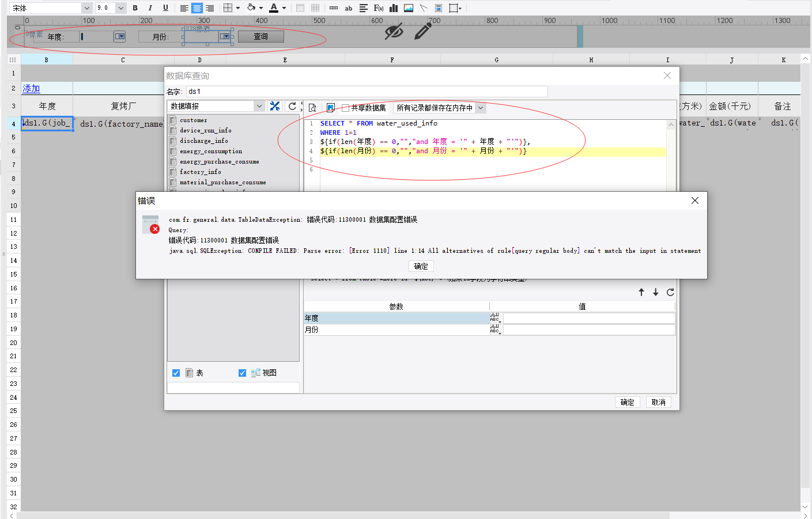812x519 pixels.
Task: Select the material_purchase_consume table
Action: click(222, 183)
